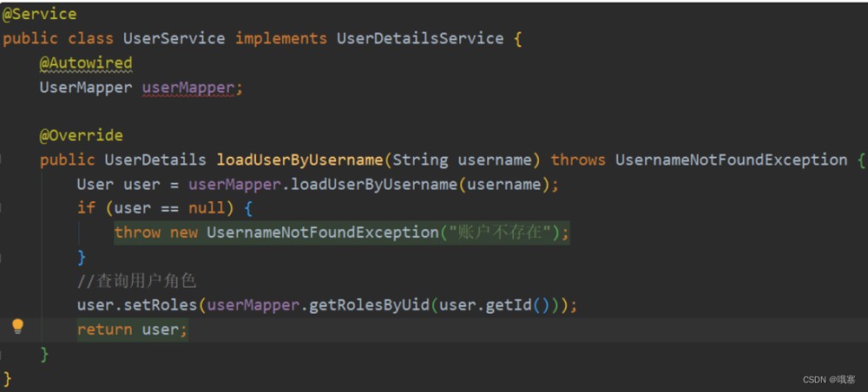Click the UserDetails return type
The image size is (868, 392).
[155, 160]
